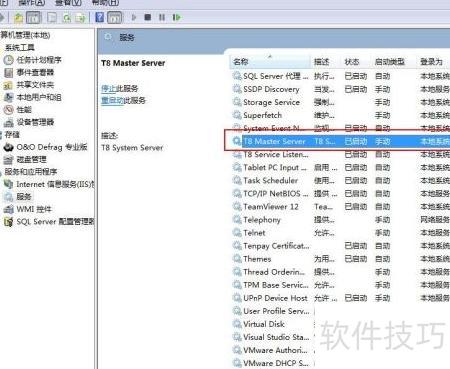Sort by the 启动类型 column header
450x369 pixels.
click(389, 61)
